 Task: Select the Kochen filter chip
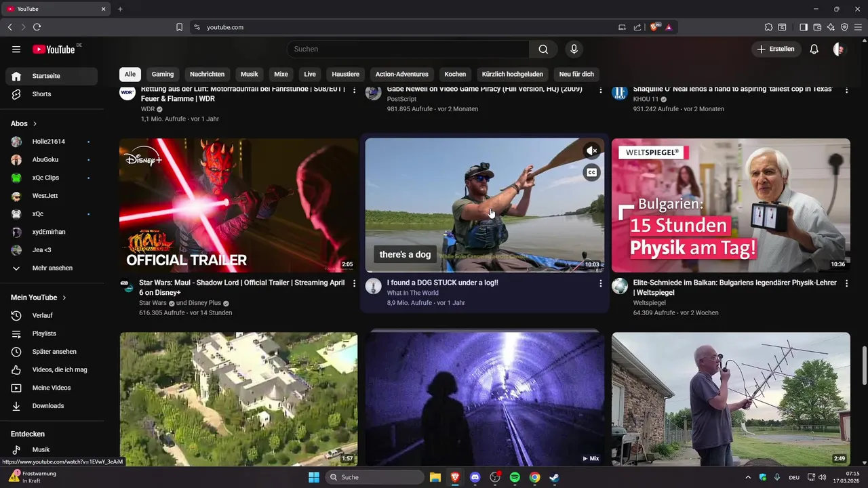click(455, 74)
